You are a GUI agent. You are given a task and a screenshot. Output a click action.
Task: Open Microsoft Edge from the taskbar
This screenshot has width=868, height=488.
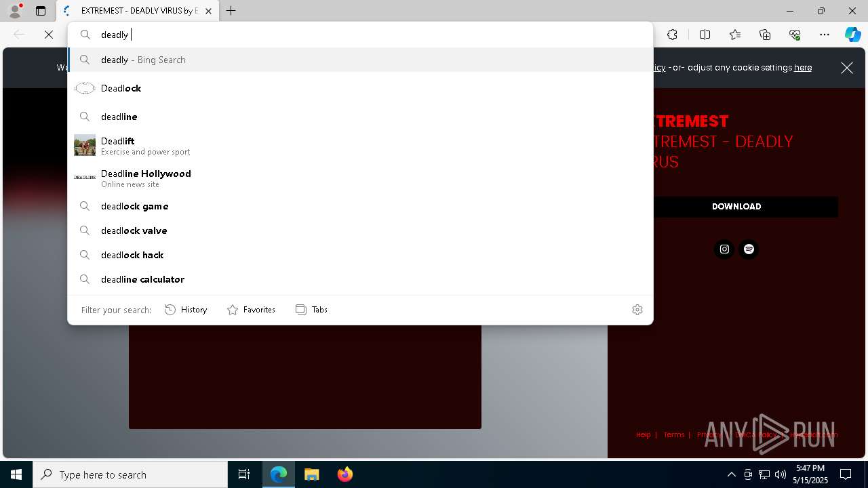[279, 474]
